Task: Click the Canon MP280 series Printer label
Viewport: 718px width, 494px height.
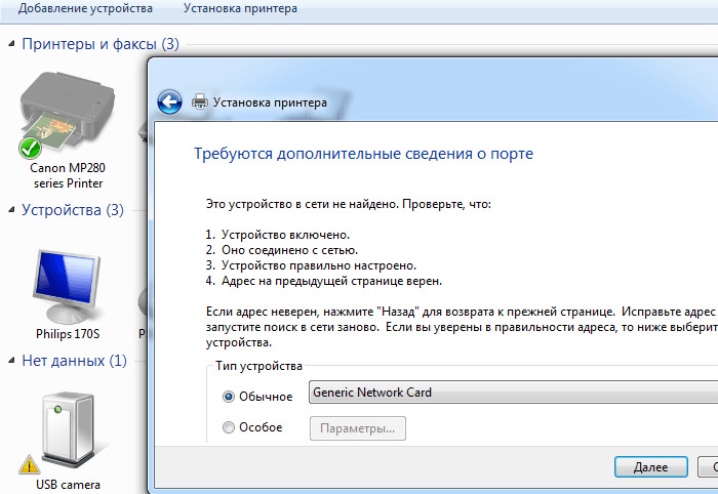Action: [68, 175]
